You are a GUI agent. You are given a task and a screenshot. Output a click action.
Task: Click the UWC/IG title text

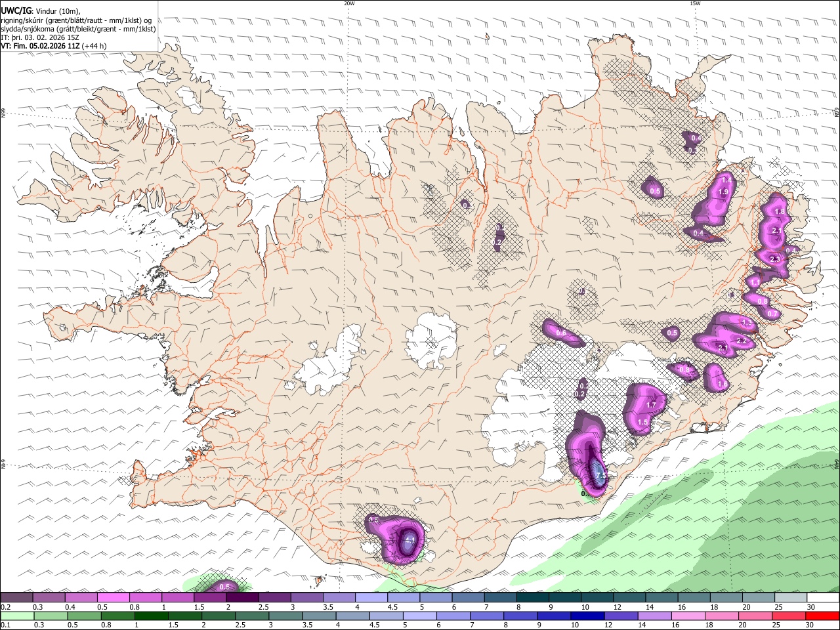pyautogui.click(x=16, y=11)
